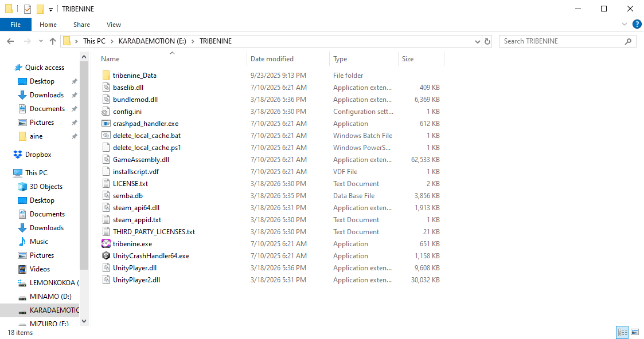Open the Home ribbon tab

(48, 25)
